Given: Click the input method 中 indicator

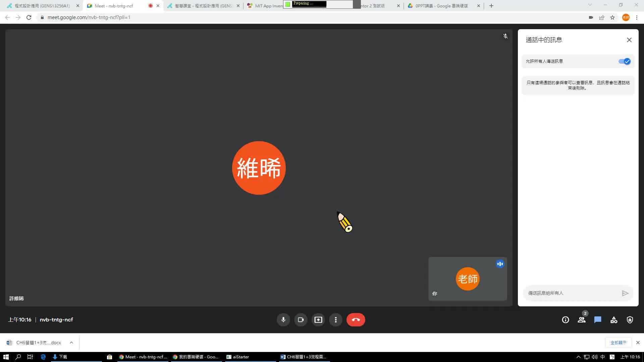Looking at the screenshot, I should point(603,357).
